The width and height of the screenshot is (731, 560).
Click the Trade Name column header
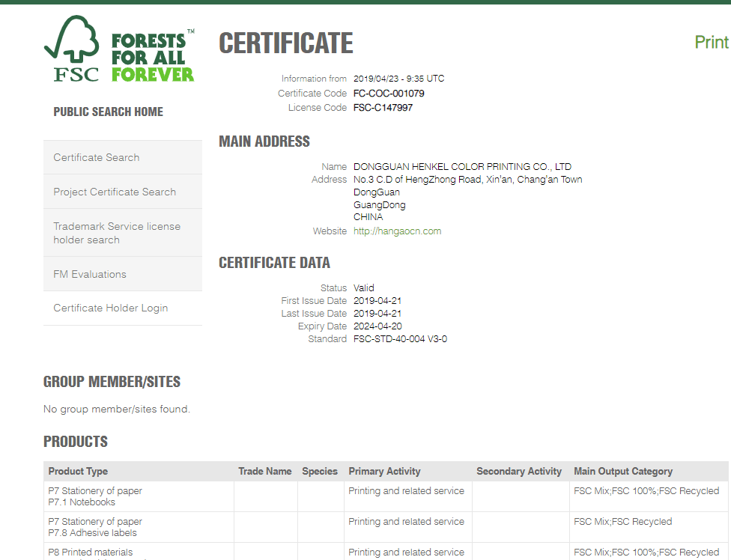point(264,471)
